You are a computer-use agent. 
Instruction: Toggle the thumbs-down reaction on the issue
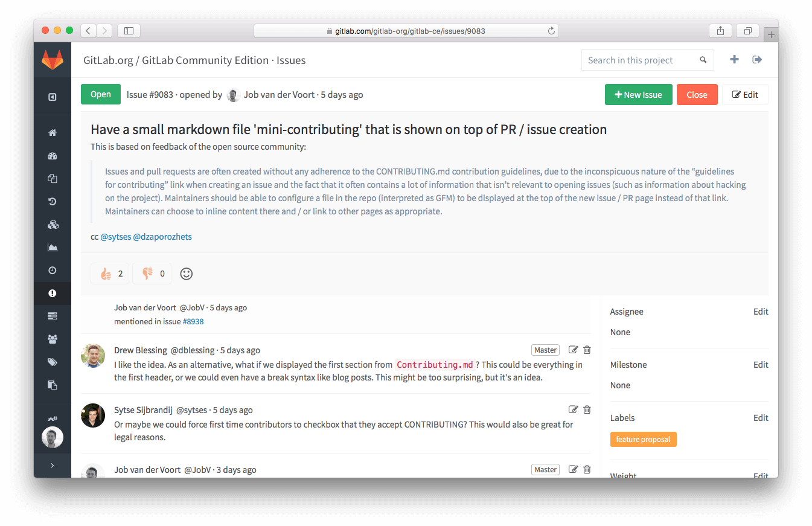click(x=152, y=274)
